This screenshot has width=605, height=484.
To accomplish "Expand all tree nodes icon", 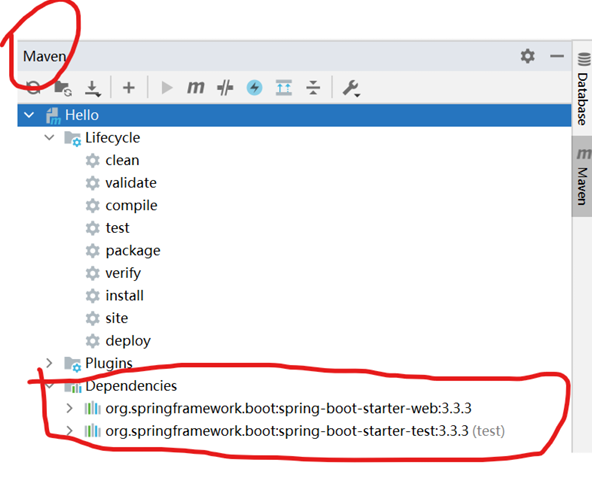I will (x=284, y=88).
